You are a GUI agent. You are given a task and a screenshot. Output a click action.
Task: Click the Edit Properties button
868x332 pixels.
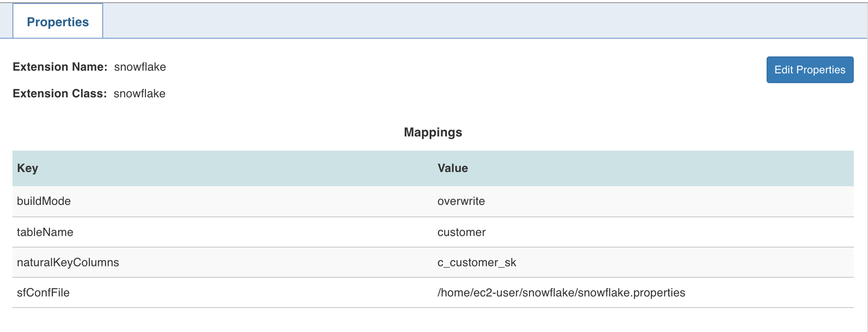coord(809,70)
